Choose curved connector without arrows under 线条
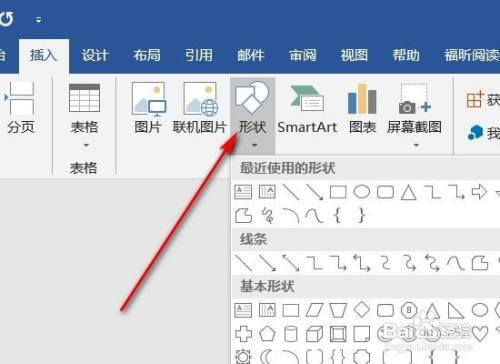 click(385, 263)
